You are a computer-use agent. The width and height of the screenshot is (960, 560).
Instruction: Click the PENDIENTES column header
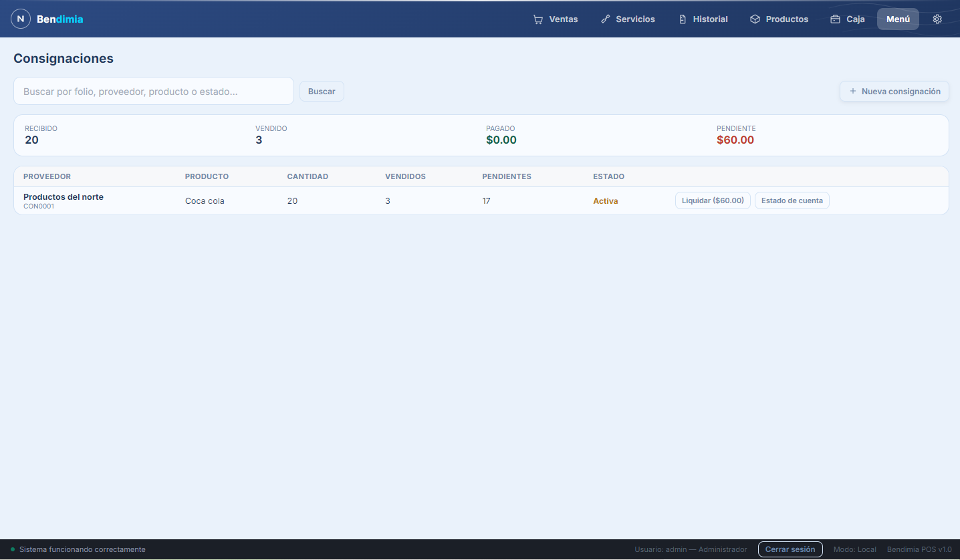[x=507, y=177]
